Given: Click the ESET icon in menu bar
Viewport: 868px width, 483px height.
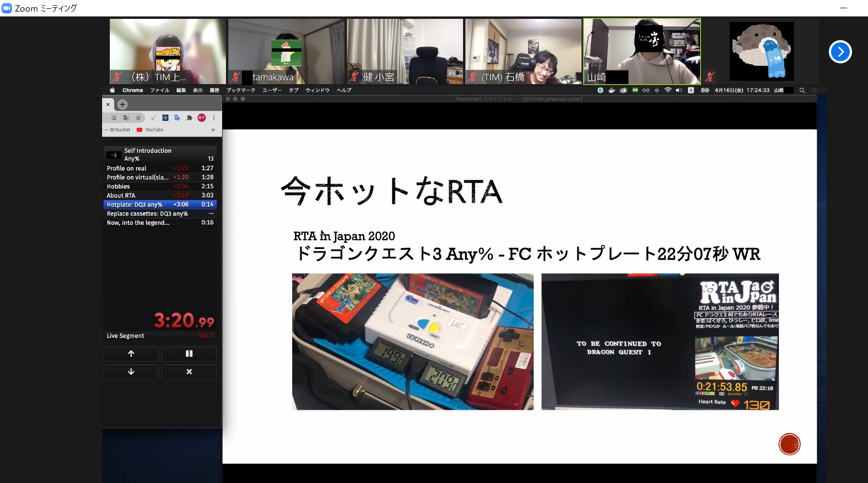Looking at the screenshot, I should (x=600, y=90).
